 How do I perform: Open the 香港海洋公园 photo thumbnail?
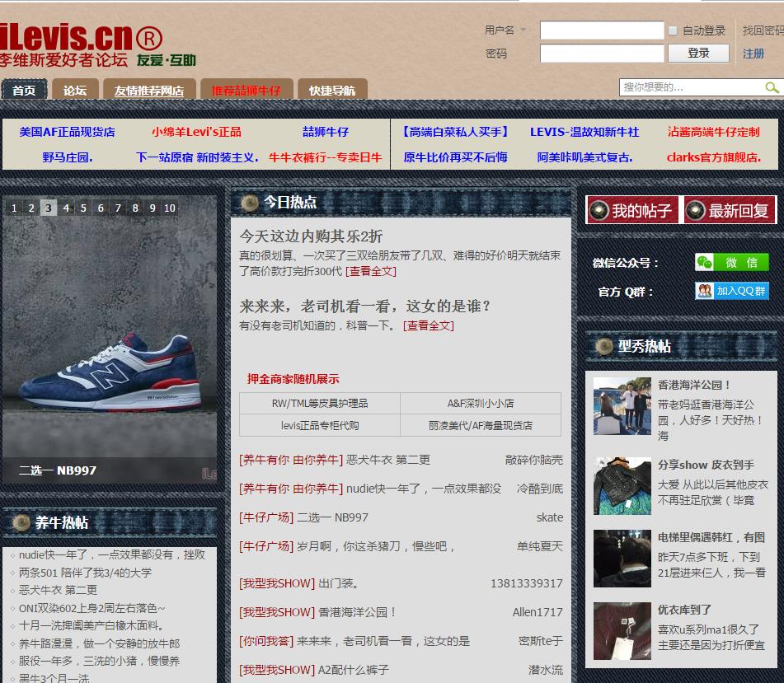click(x=622, y=406)
